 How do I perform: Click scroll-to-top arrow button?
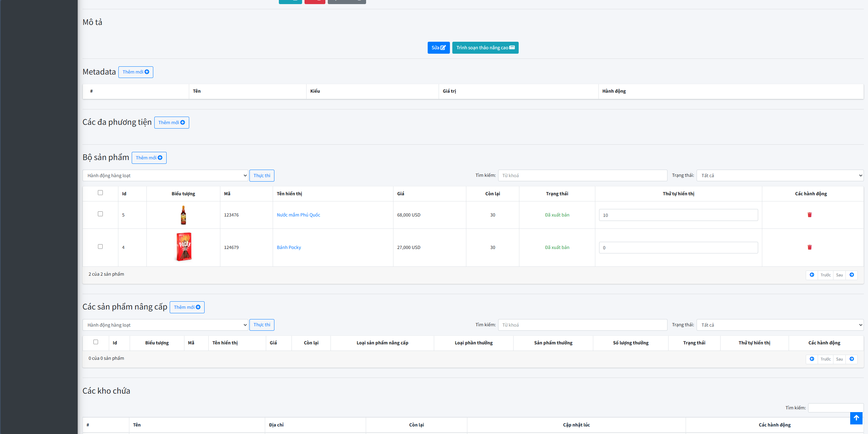pyautogui.click(x=856, y=418)
